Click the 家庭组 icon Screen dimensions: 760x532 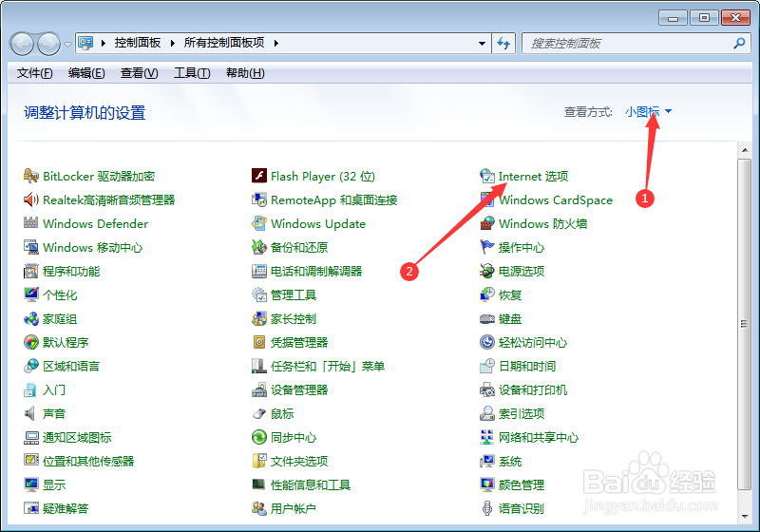coord(31,318)
